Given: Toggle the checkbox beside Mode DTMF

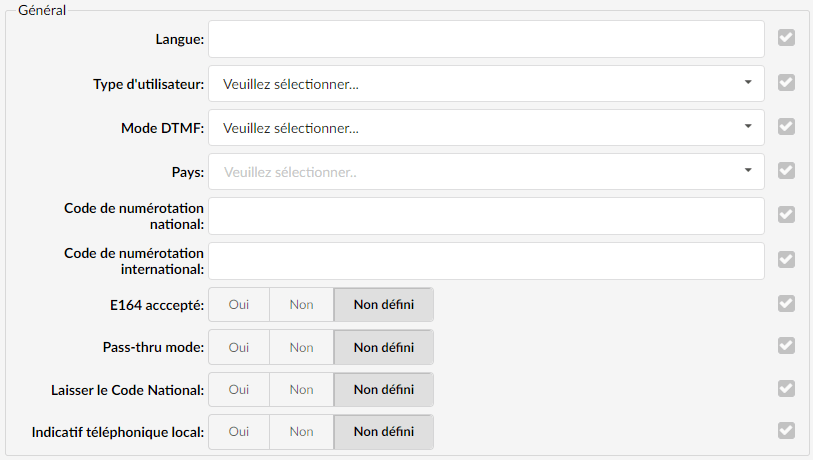Looking at the screenshot, I should (786, 127).
